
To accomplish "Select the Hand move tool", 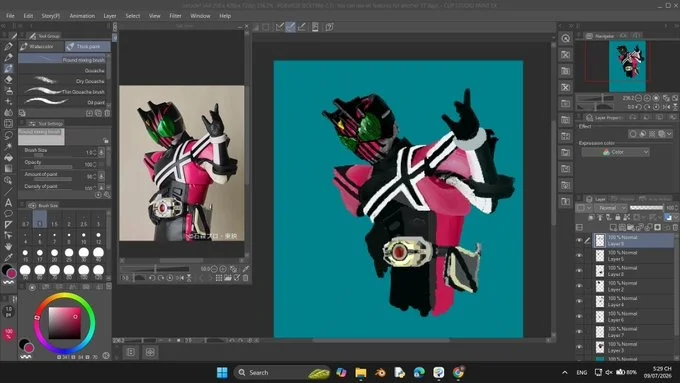I will (8, 246).
